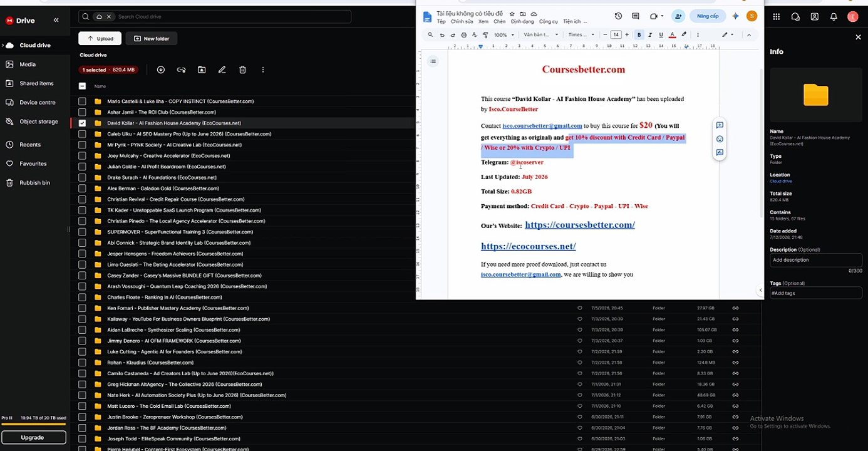
Task: Open more actions menu for selection
Action: (x=263, y=70)
